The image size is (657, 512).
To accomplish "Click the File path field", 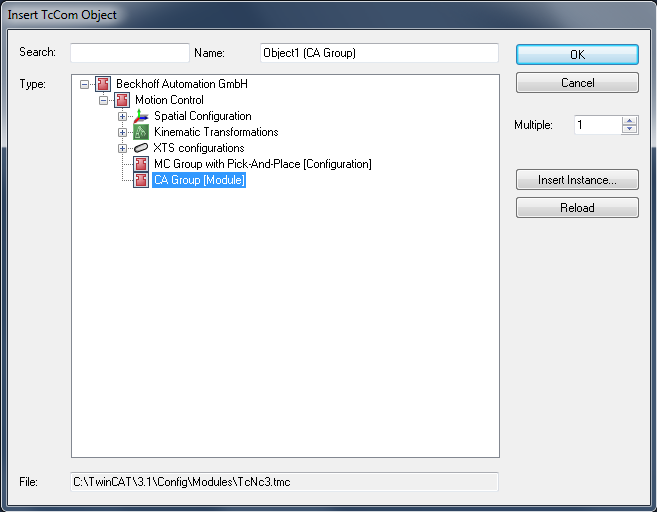I will point(285,482).
